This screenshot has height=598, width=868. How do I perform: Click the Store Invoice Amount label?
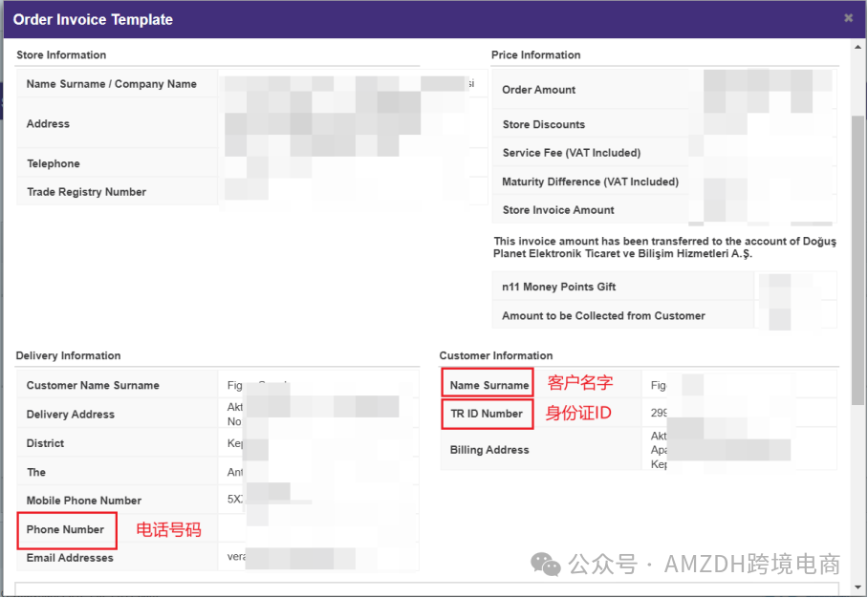(x=558, y=210)
